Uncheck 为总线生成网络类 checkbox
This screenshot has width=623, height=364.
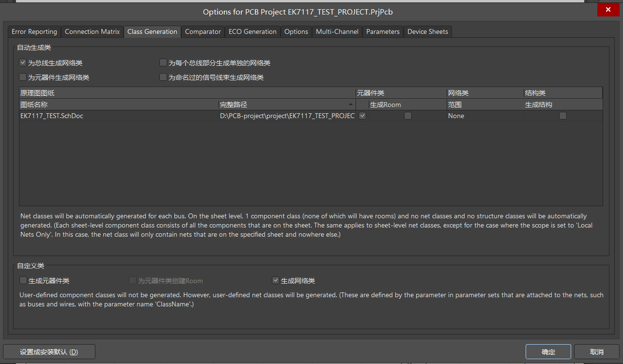point(23,62)
